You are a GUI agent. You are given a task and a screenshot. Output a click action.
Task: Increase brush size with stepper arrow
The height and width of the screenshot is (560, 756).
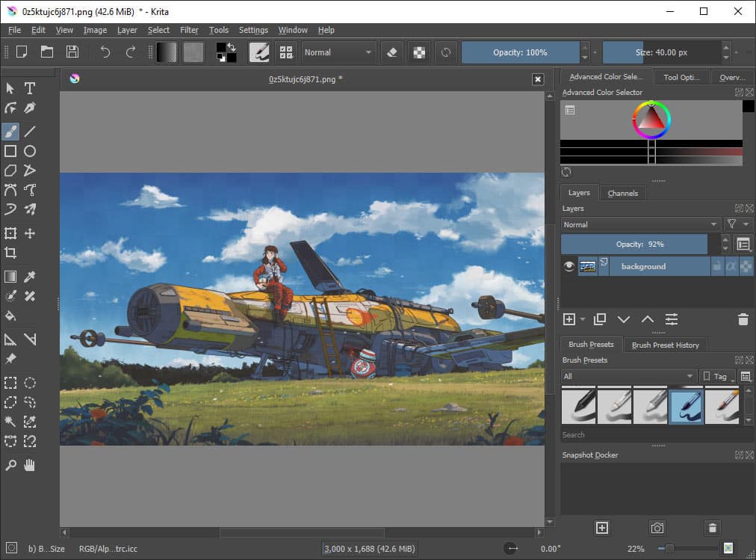click(x=726, y=47)
